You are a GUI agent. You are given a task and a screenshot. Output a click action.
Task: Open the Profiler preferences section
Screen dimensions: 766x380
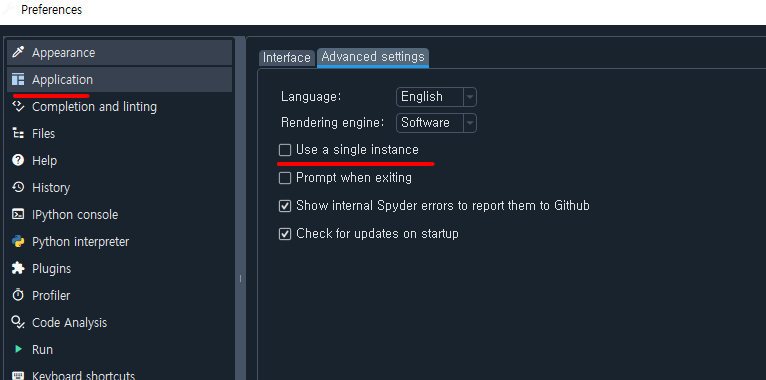click(x=119, y=296)
